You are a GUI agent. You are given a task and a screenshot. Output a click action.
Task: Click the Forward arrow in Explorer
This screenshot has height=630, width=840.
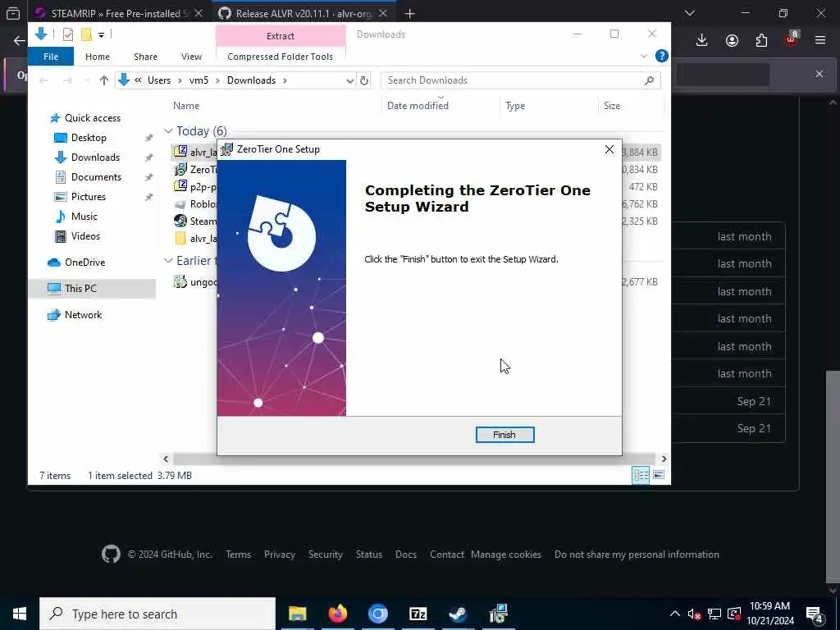(67, 80)
